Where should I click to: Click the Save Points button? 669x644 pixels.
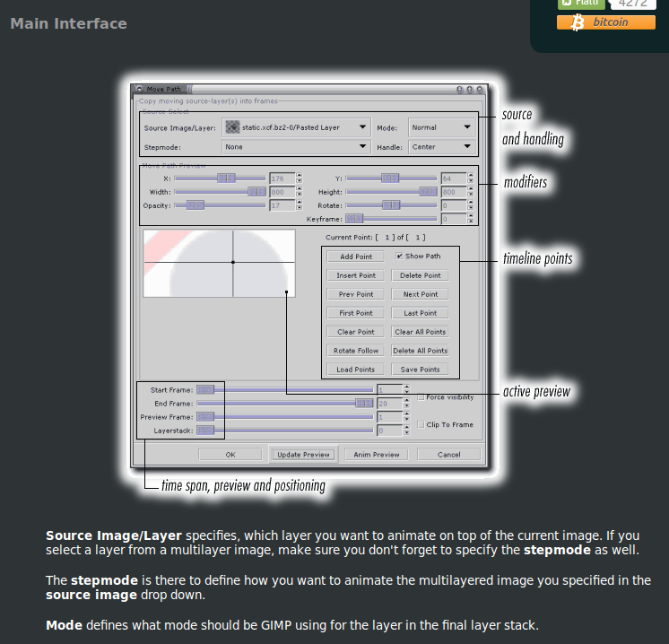click(x=421, y=370)
